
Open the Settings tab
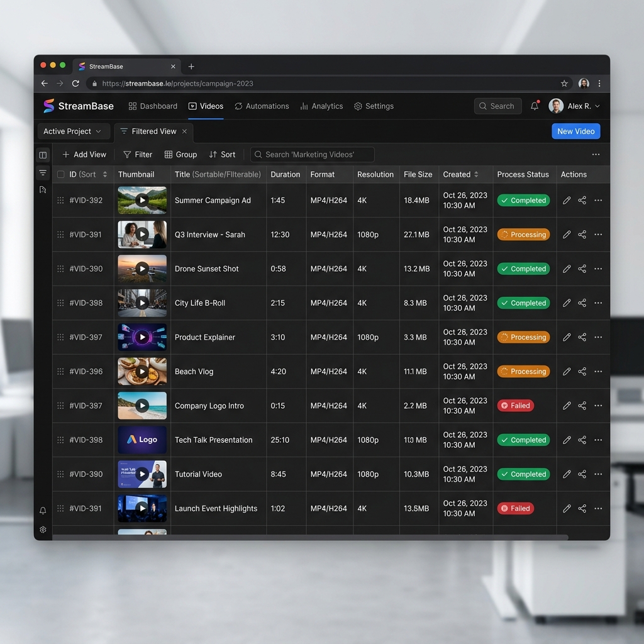tap(374, 106)
